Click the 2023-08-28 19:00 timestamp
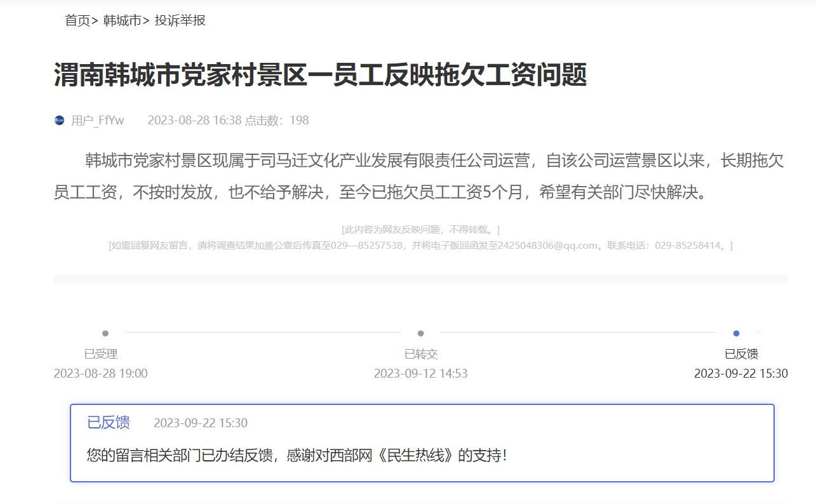The image size is (816, 504). (x=101, y=373)
